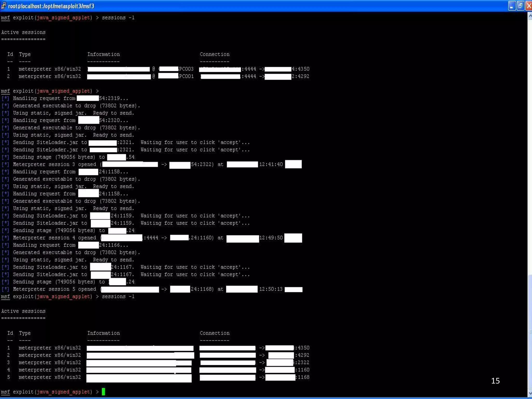Click the PC001 hostname in session 2 row
Screen dimensions: 532x399
click(x=186, y=76)
